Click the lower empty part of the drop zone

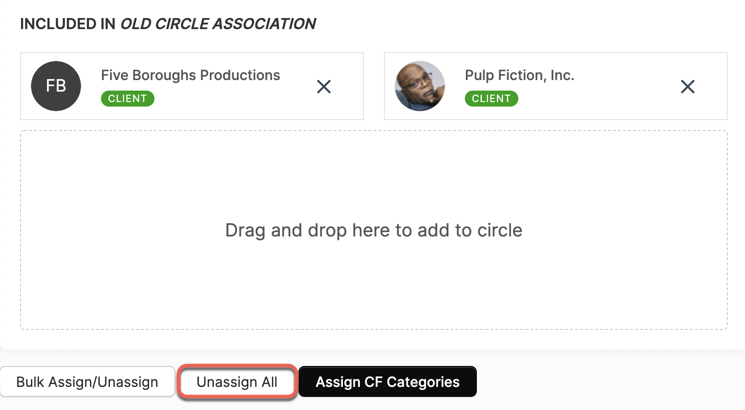373,295
